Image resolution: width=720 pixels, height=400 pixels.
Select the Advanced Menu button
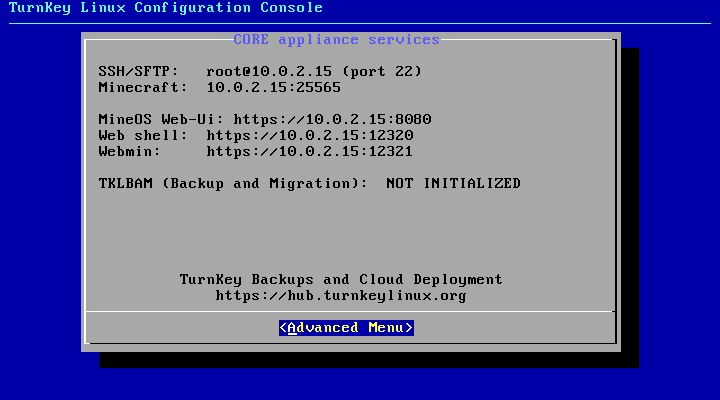[x=346, y=328]
